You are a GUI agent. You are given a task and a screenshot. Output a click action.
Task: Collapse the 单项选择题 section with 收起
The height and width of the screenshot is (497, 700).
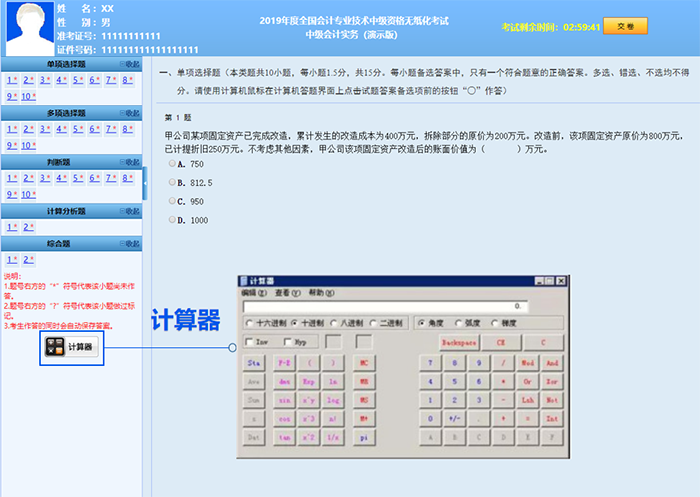tap(130, 64)
